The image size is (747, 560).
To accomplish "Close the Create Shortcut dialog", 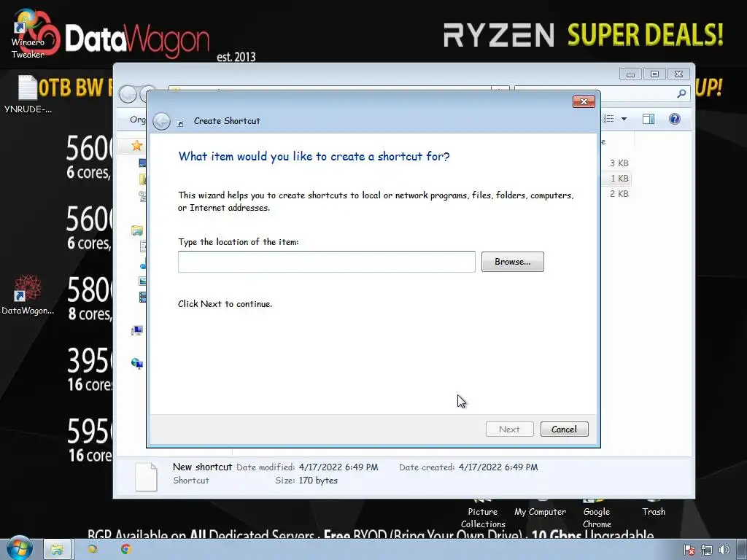I will pos(584,101).
